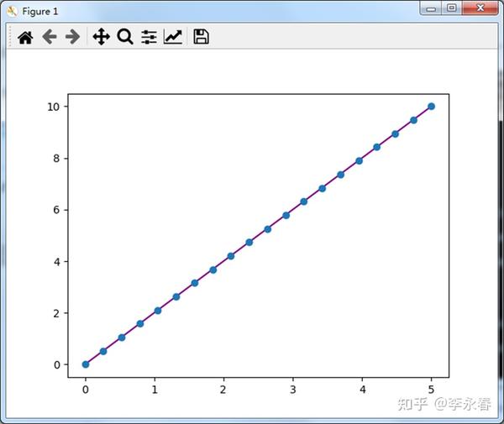Close the Figure 1 window

480,8
